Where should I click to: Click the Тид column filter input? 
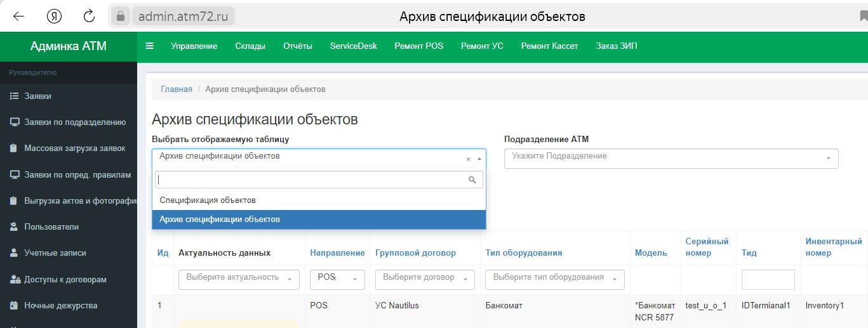pyautogui.click(x=768, y=280)
